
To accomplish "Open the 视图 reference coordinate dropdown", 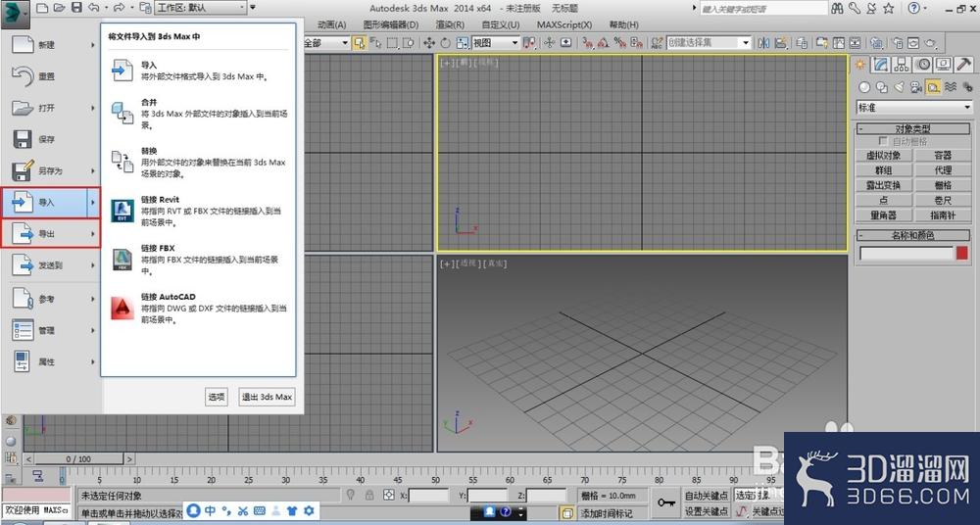I will coord(496,42).
